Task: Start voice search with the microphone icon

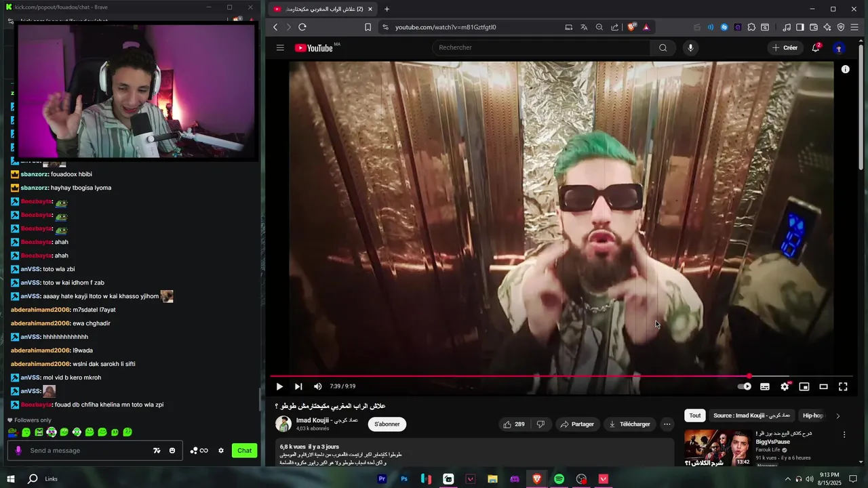Action: click(x=690, y=47)
